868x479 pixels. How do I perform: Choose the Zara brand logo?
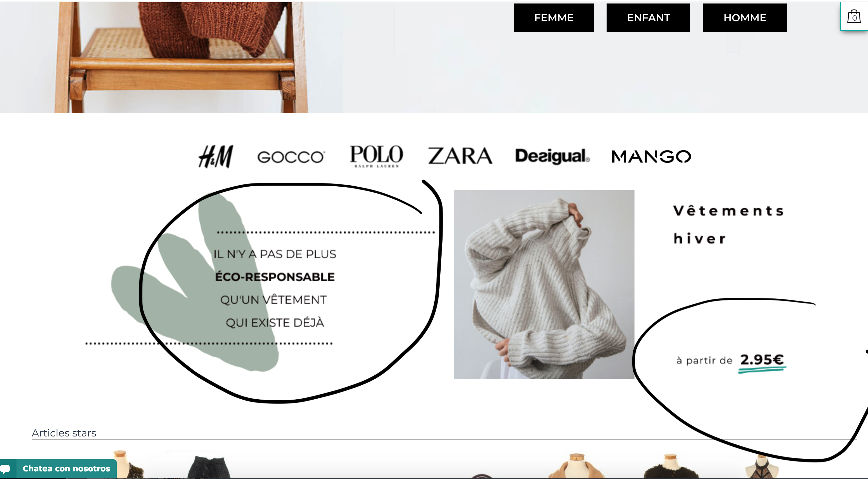[x=460, y=156]
